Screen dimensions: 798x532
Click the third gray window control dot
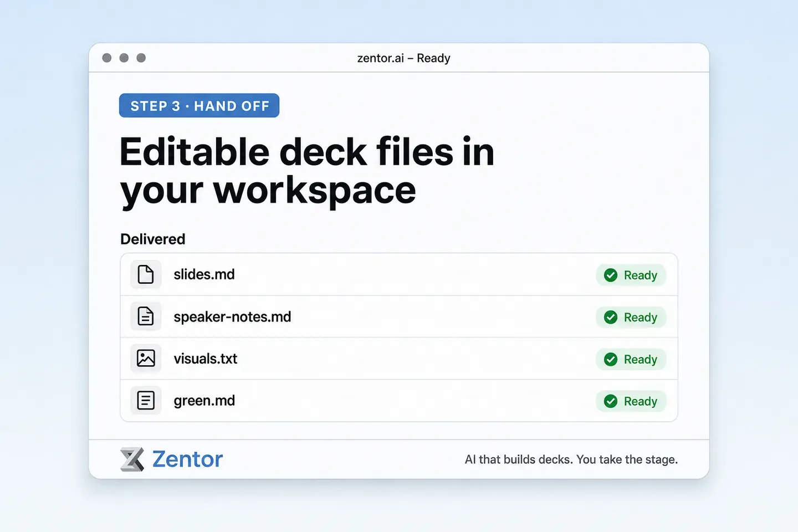141,58
